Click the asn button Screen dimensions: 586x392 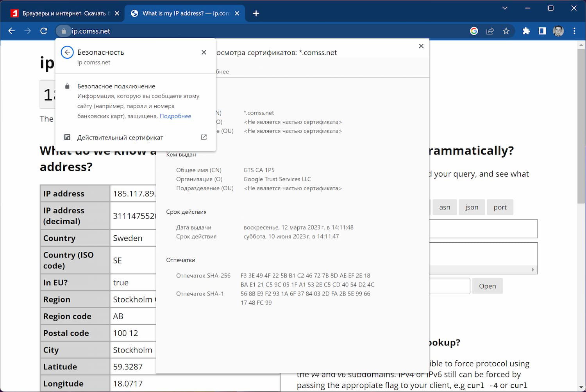coord(445,207)
